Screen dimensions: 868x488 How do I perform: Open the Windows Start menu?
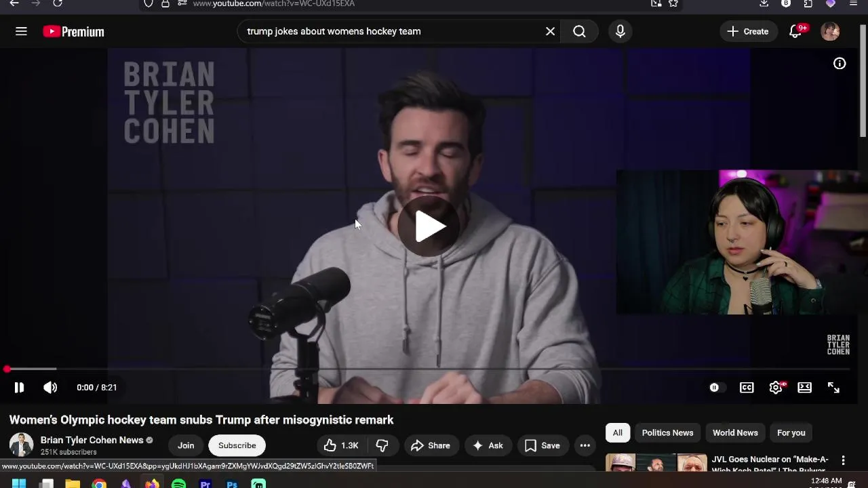point(19,484)
